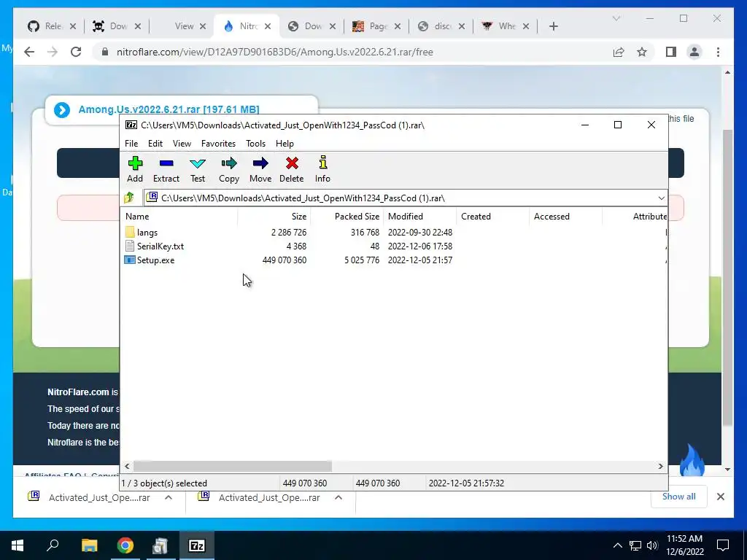Click the Chrome back button

[29, 52]
